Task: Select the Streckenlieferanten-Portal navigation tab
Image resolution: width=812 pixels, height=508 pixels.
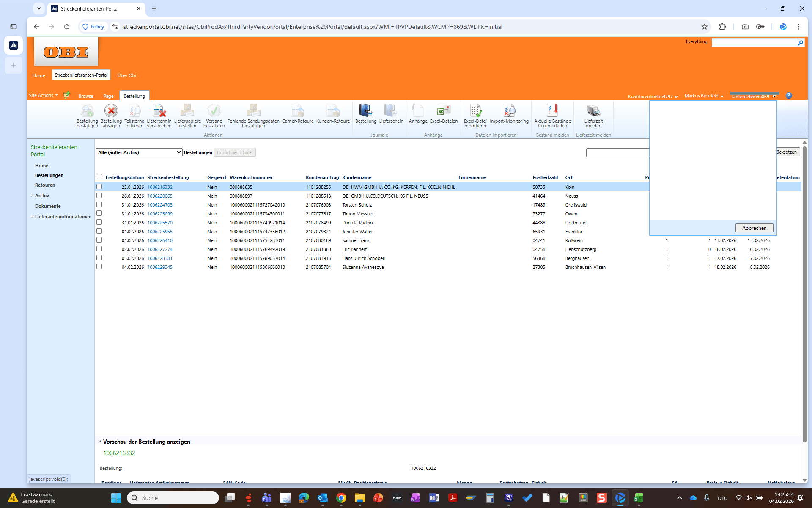Action: (81, 75)
